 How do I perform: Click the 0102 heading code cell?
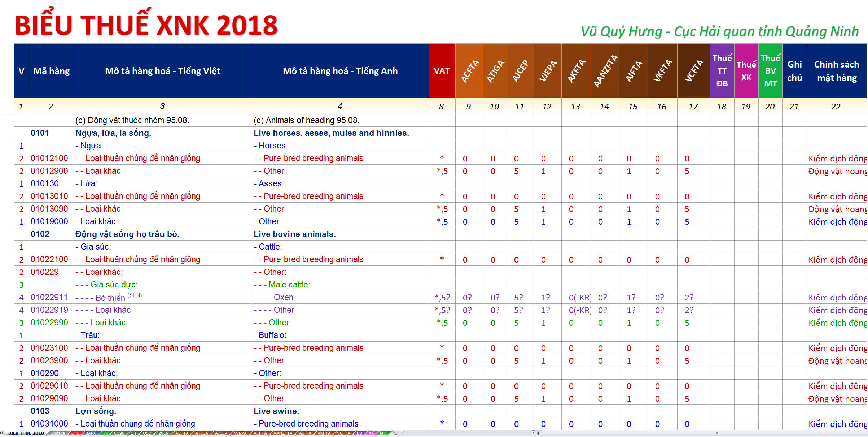(40, 234)
